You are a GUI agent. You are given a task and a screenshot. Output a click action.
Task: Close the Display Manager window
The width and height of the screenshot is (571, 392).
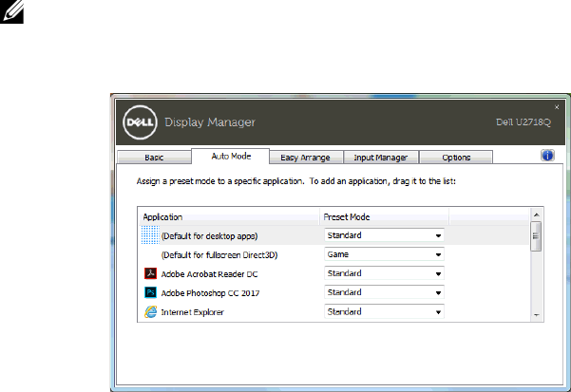tap(557, 107)
